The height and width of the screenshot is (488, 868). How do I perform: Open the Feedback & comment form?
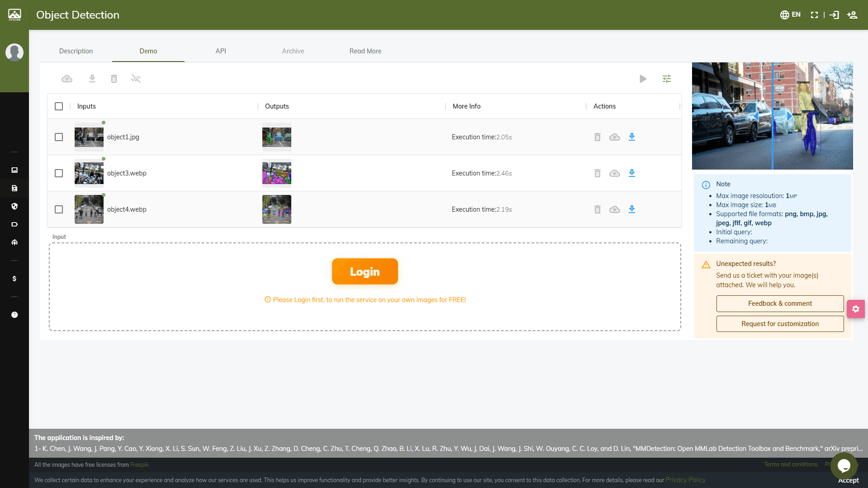(x=779, y=303)
